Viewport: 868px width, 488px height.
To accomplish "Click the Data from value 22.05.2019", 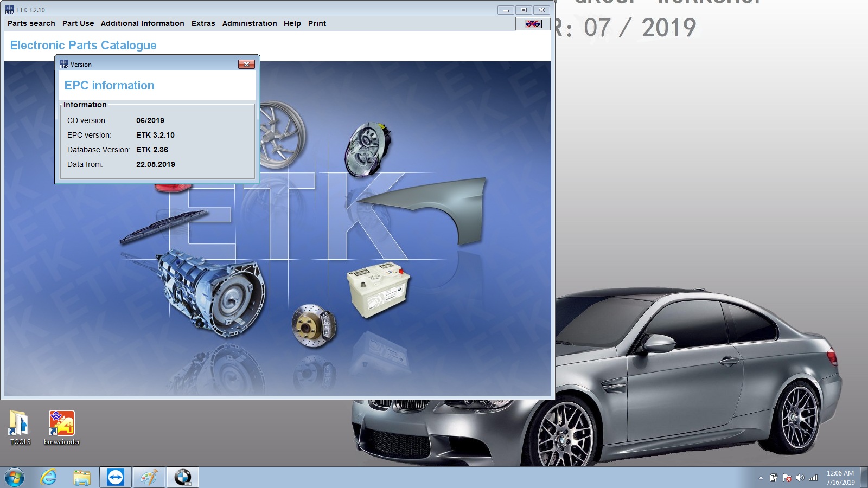I will coord(156,164).
